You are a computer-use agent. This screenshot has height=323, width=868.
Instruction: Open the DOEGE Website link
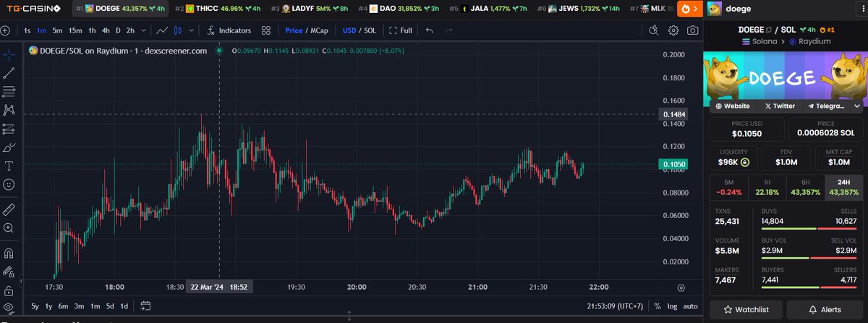coord(732,106)
